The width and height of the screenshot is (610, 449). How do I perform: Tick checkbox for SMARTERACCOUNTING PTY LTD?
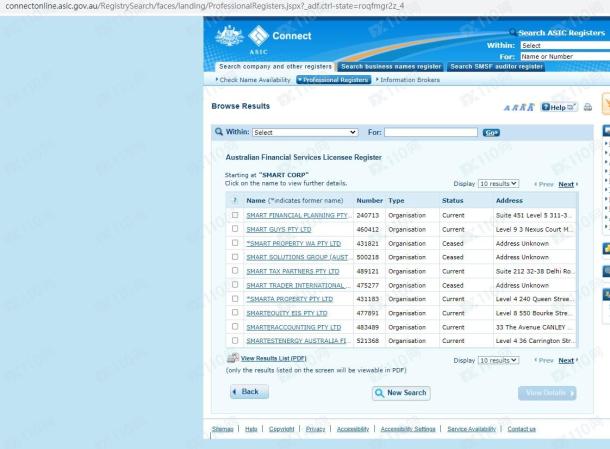click(235, 326)
